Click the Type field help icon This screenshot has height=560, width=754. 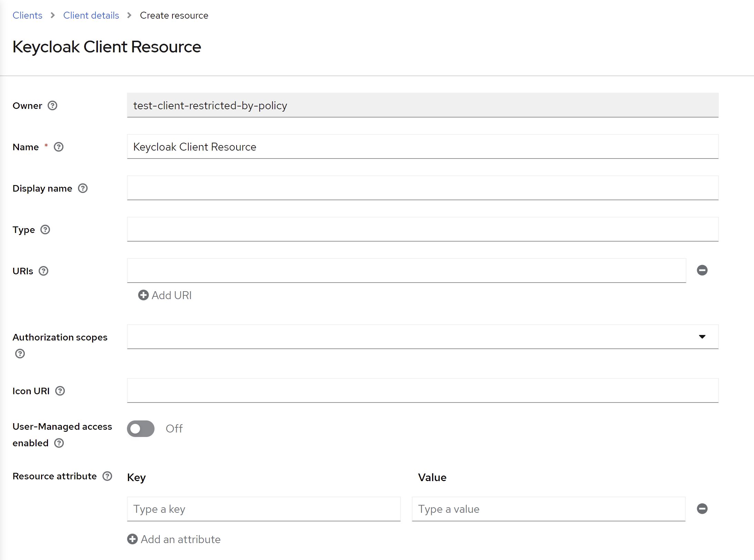45,230
